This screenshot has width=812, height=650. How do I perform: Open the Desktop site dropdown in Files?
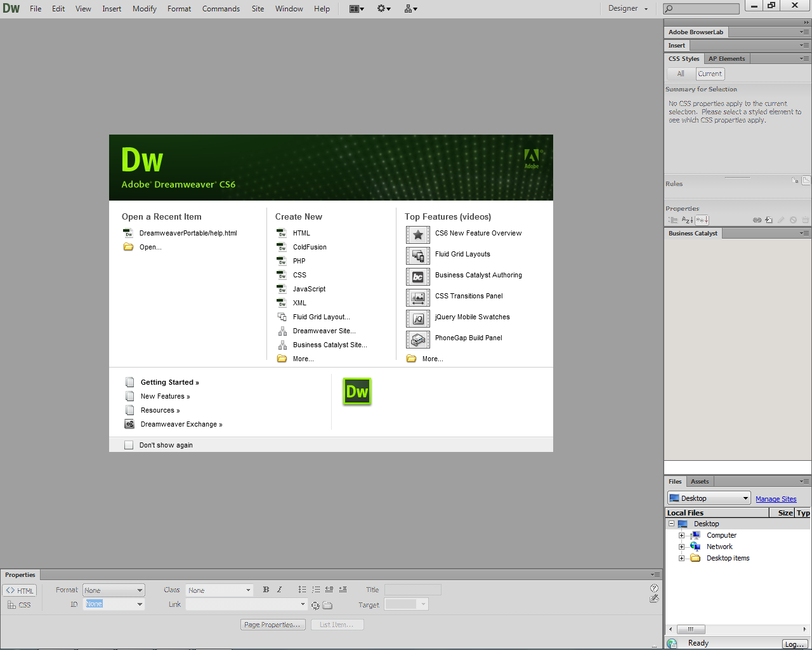709,498
